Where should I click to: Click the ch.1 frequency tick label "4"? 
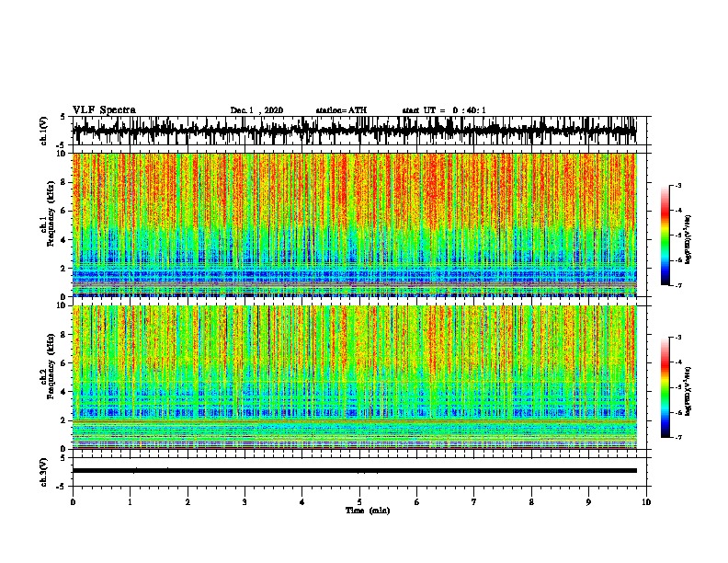pyautogui.click(x=63, y=240)
